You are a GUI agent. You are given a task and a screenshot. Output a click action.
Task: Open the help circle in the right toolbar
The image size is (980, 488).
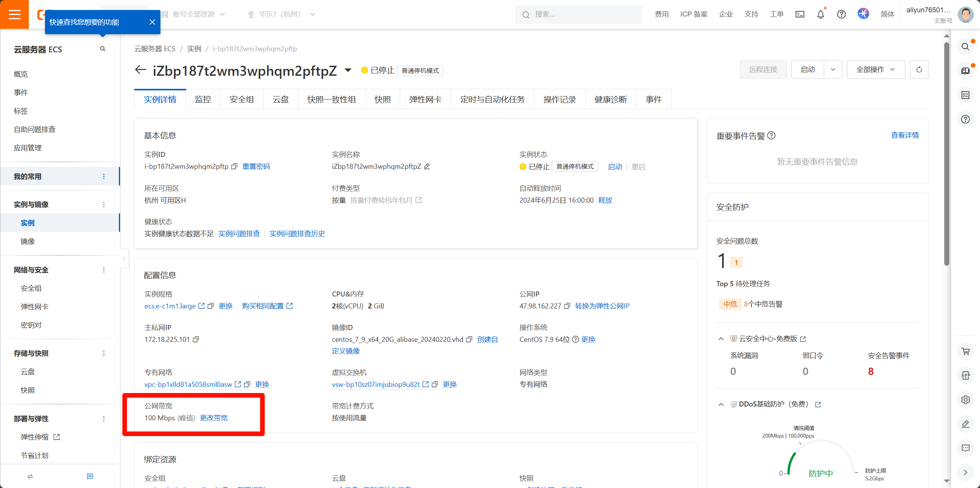[x=965, y=120]
